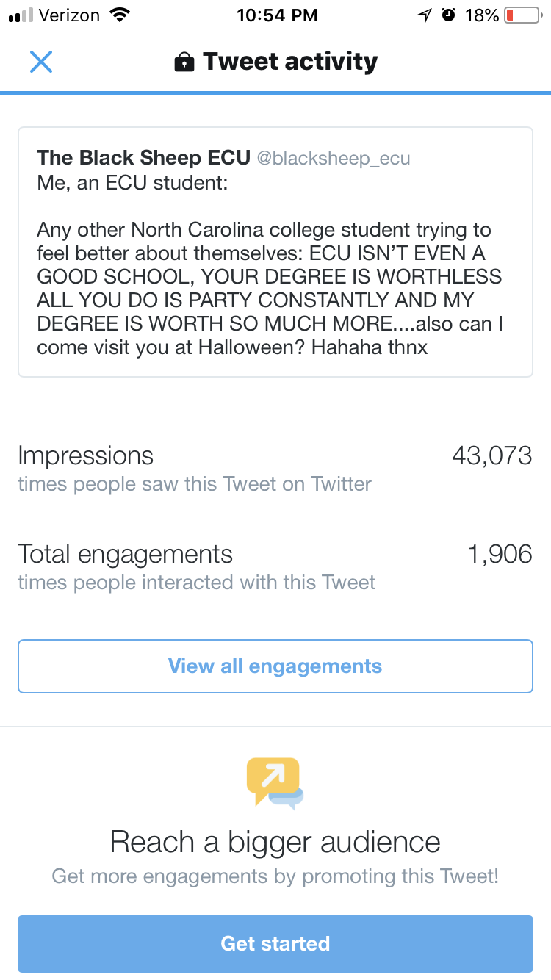Tap the Reach a bigger audience heading

[275, 842]
